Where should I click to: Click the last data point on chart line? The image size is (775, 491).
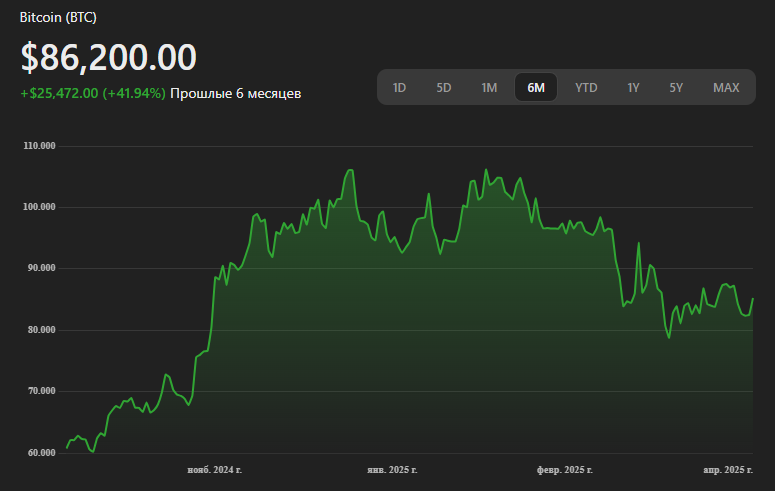(753, 299)
